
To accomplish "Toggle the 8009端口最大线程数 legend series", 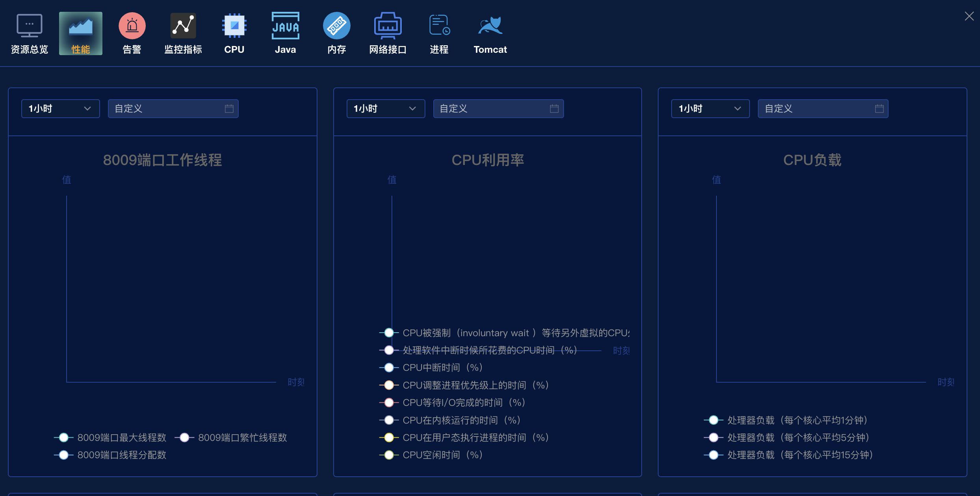I will coord(110,438).
